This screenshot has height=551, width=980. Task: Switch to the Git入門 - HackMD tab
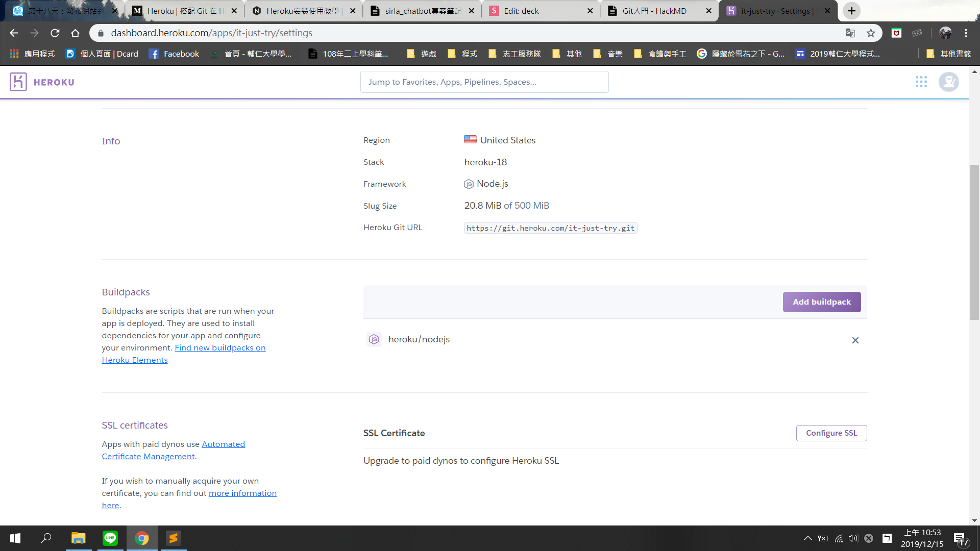(654, 11)
